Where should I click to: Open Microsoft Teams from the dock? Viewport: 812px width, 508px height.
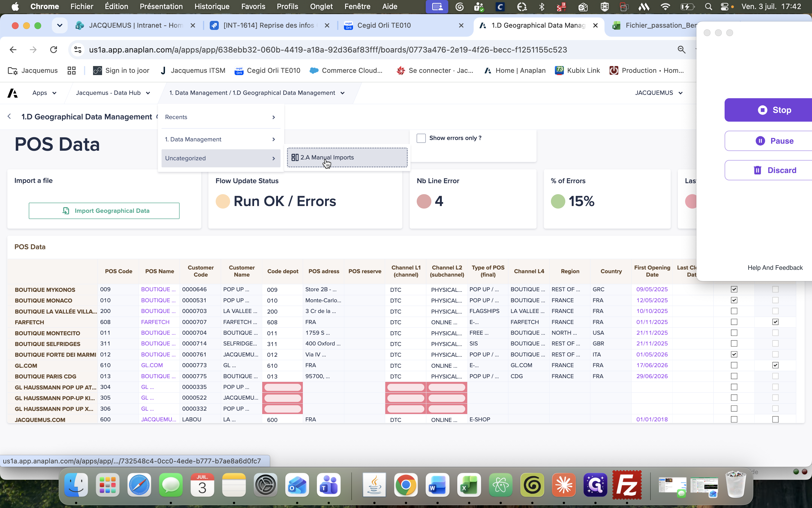coord(328,485)
